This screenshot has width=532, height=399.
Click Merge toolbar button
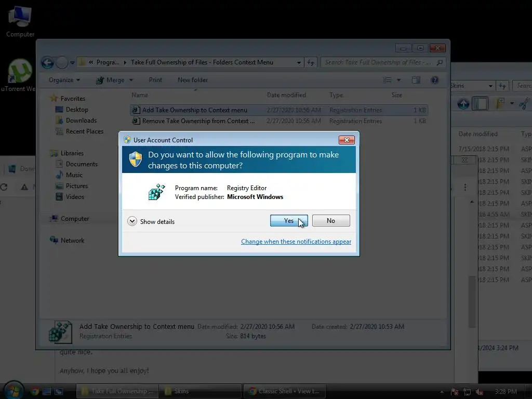coord(111,80)
